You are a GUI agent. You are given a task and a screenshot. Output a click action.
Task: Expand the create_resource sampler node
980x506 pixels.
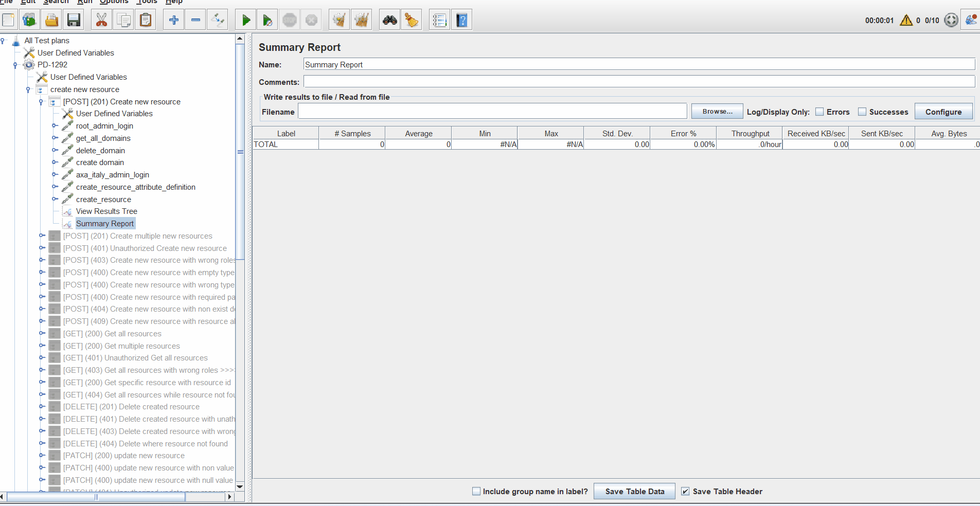click(x=55, y=199)
